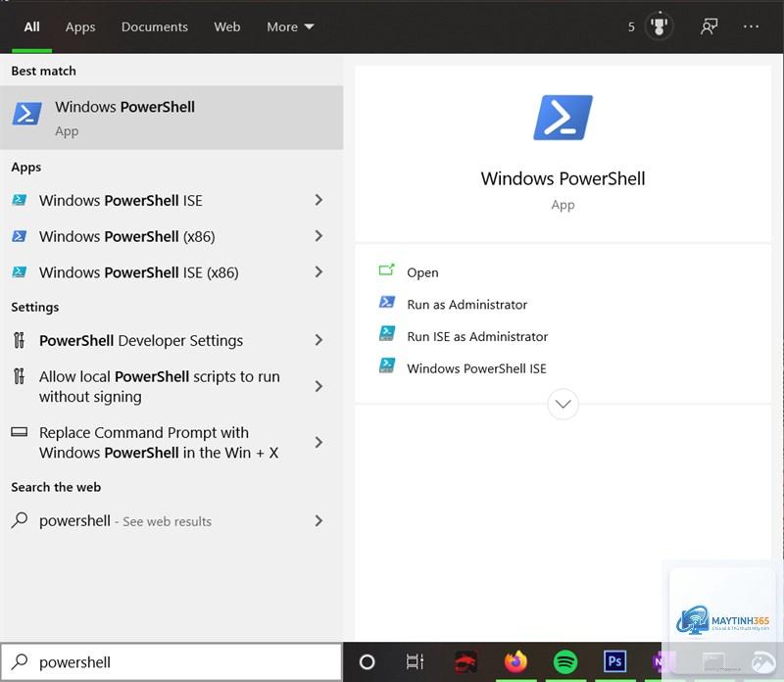Screen dimensions: 784x682
Task: Click the search box magnifier icon
Action: tap(20, 661)
